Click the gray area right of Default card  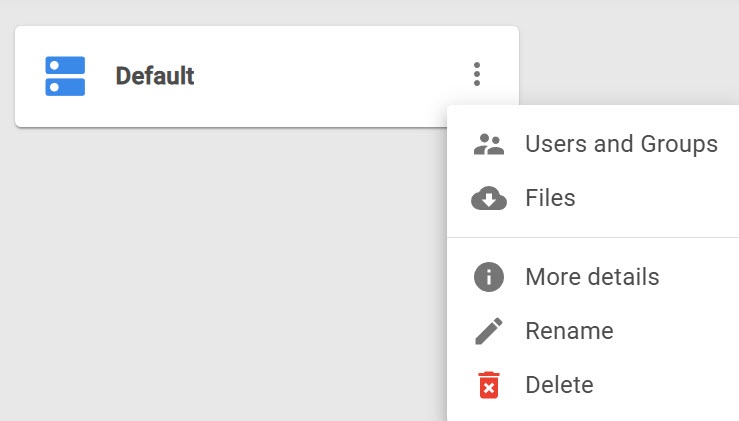click(x=630, y=60)
